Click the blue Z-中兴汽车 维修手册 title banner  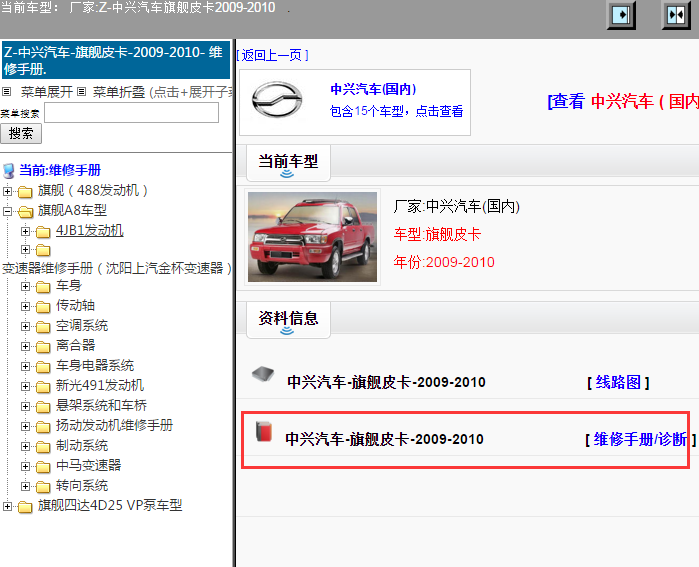pyautogui.click(x=116, y=60)
